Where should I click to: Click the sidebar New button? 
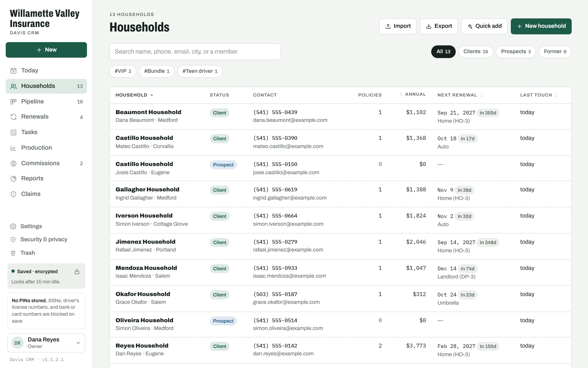point(46,50)
